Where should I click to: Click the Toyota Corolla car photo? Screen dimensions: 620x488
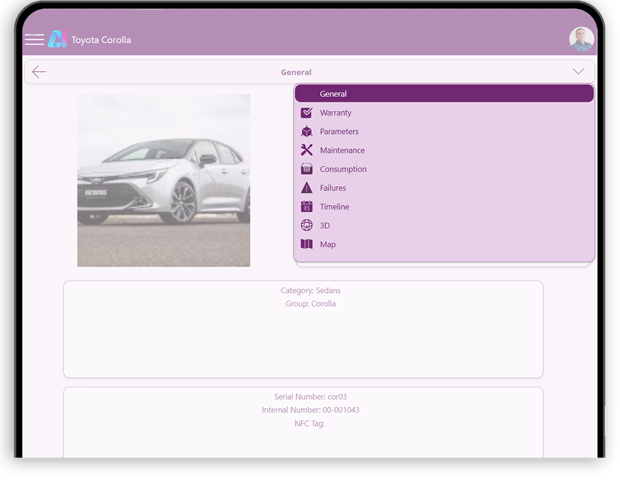163,180
